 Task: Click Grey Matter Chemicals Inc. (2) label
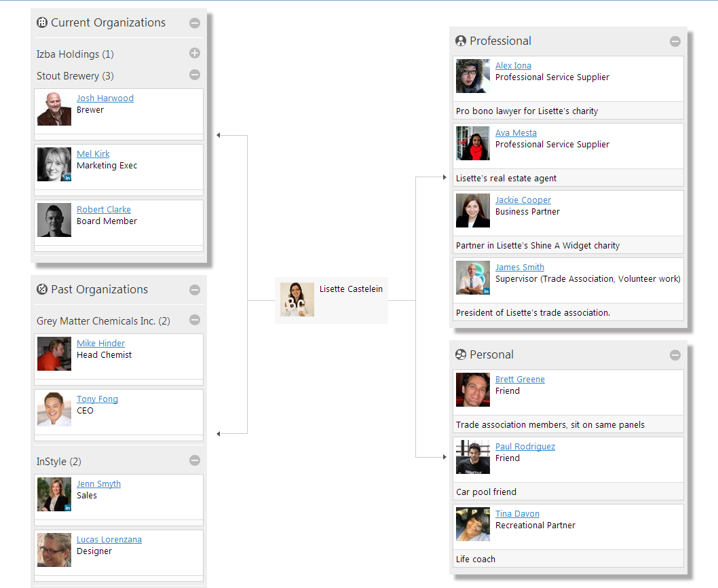pos(103,321)
